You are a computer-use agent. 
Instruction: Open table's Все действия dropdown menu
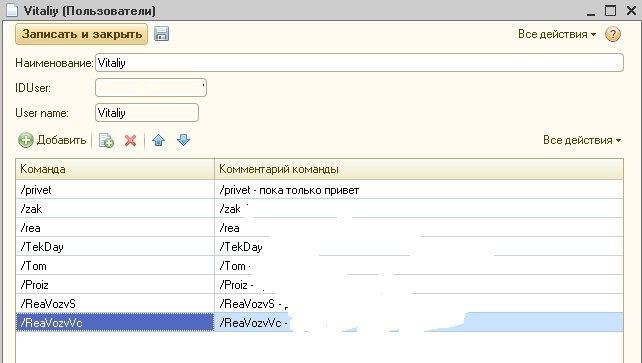582,140
